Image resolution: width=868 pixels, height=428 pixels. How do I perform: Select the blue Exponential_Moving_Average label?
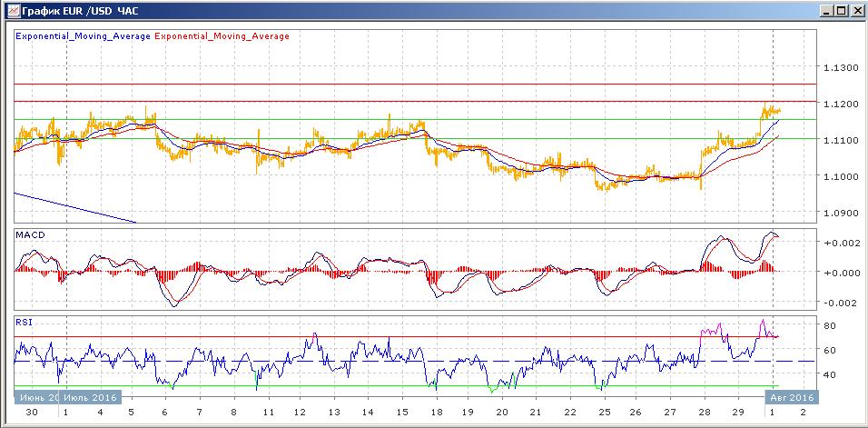pos(83,36)
